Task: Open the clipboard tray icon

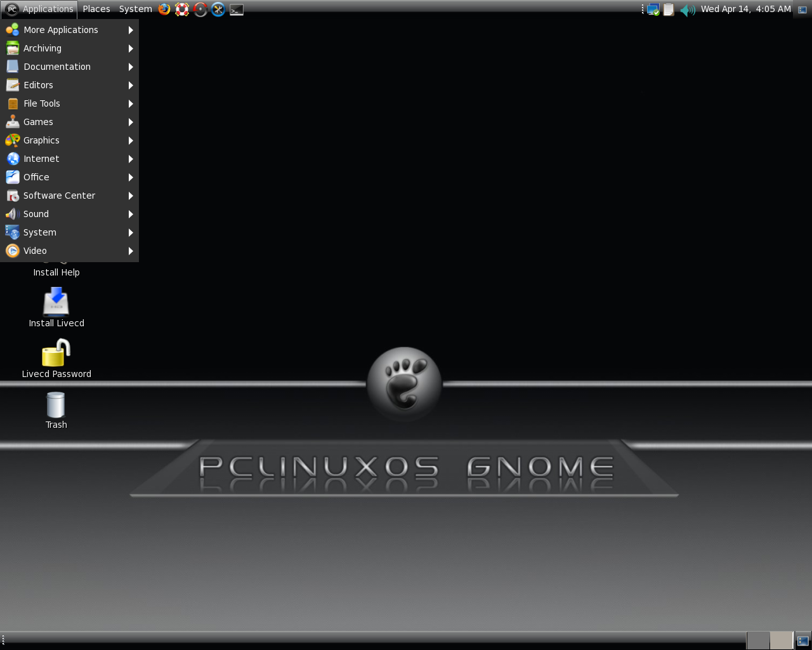Action: click(669, 10)
